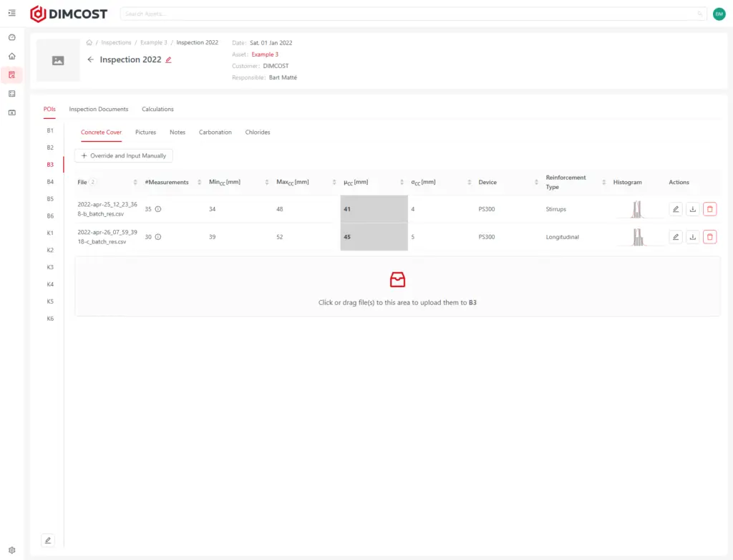The height and width of the screenshot is (560, 733).
Task: Select the Carbonation tab
Action: [x=215, y=132]
